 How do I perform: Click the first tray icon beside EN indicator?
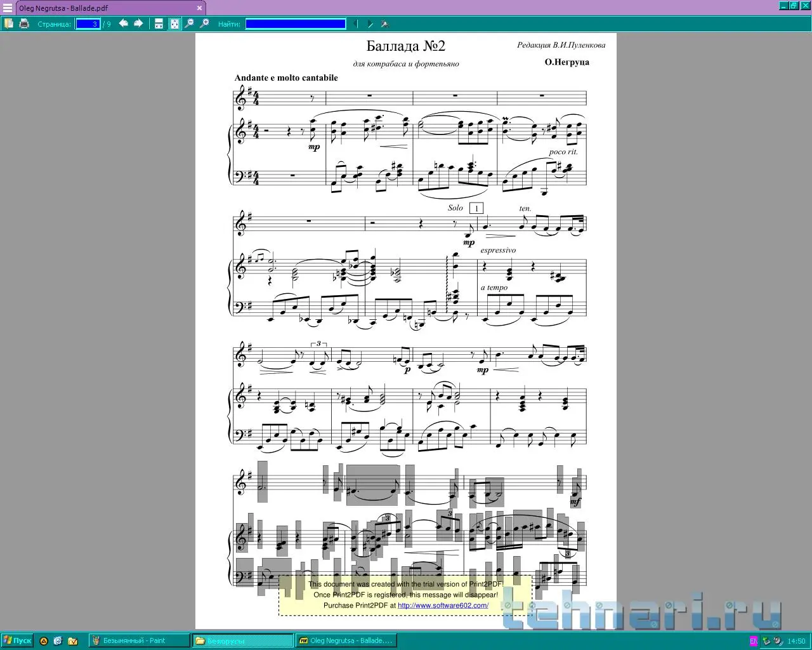coord(766,641)
